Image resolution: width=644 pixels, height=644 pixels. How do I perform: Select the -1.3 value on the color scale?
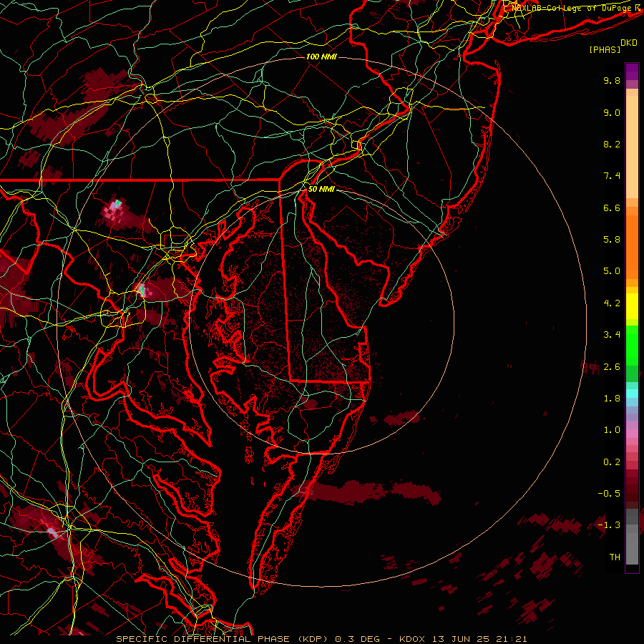pos(609,525)
